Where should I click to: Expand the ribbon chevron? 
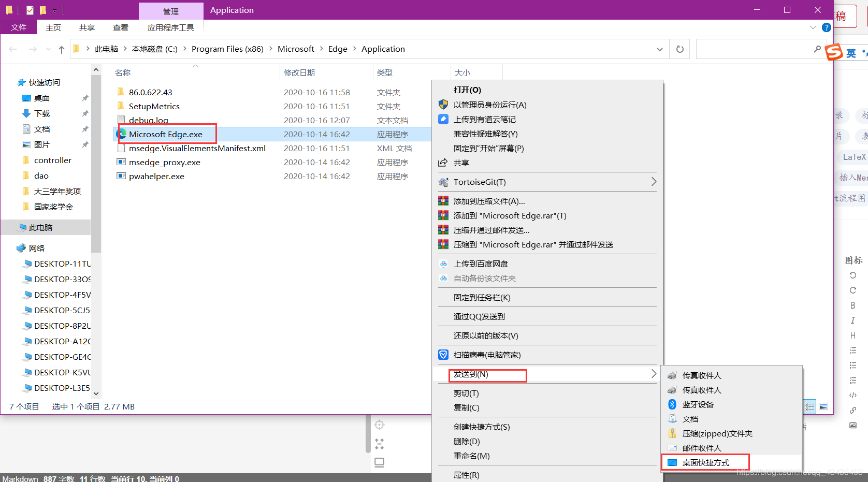coord(813,27)
